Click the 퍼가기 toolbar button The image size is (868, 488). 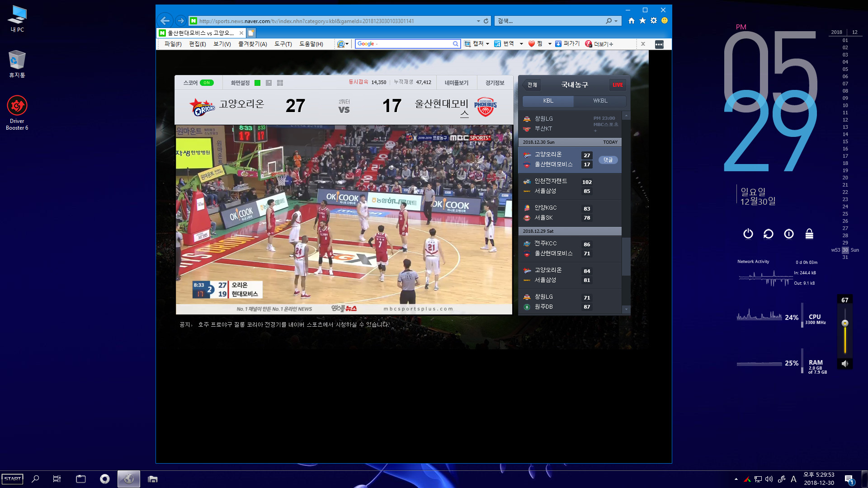coord(567,44)
